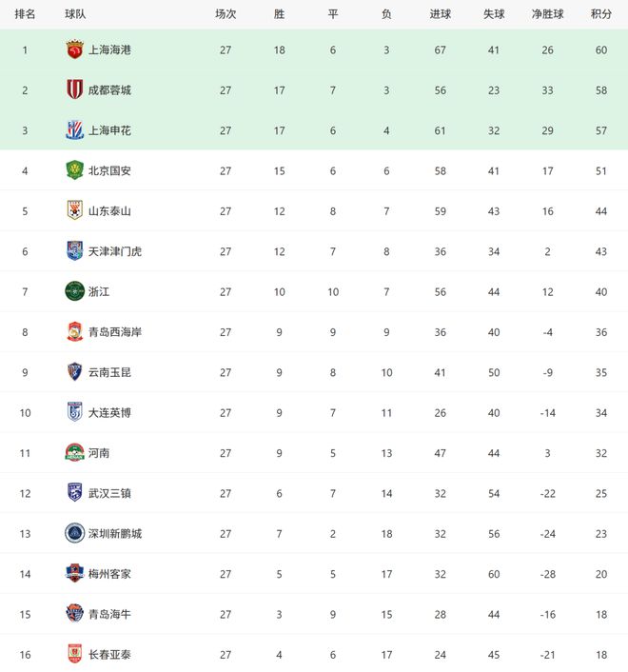
Task: Click the 北京国安 green logo
Action: coord(74,170)
